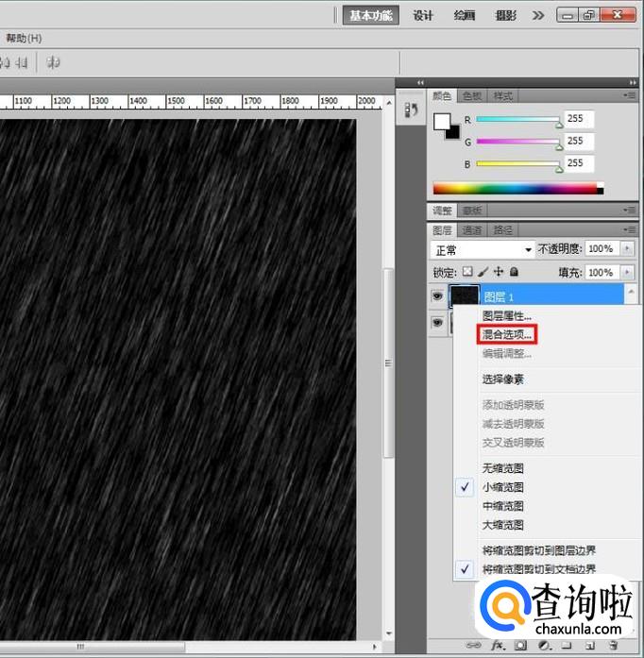This screenshot has width=644, height=658.
Task: Click the new group folder icon
Action: pos(566,646)
